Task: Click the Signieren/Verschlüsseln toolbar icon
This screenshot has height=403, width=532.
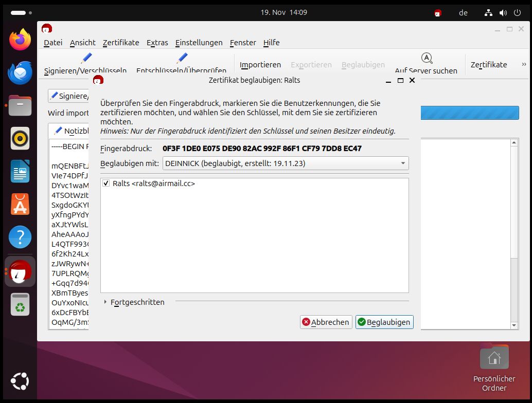Action: [x=86, y=58]
